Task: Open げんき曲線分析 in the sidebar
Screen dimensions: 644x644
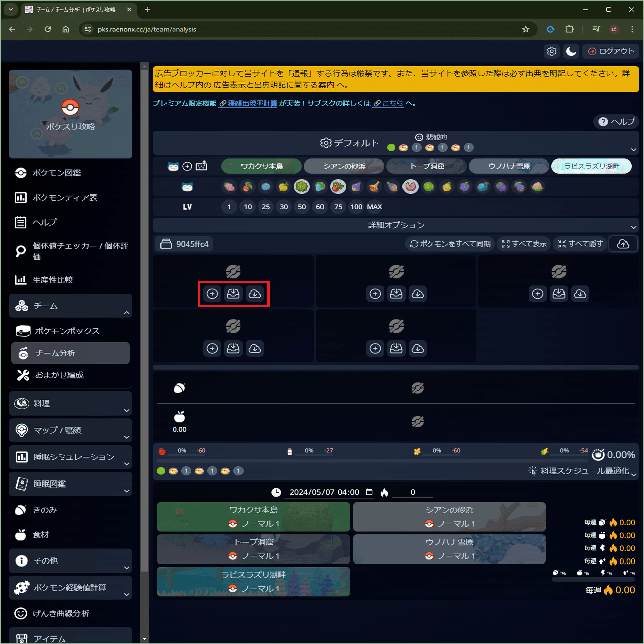Action: (x=70, y=613)
